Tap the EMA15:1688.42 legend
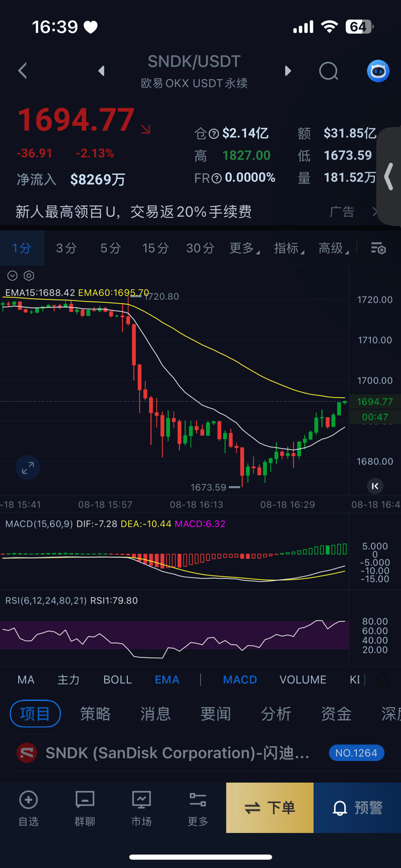Screen dimensions: 401x868 40,293
